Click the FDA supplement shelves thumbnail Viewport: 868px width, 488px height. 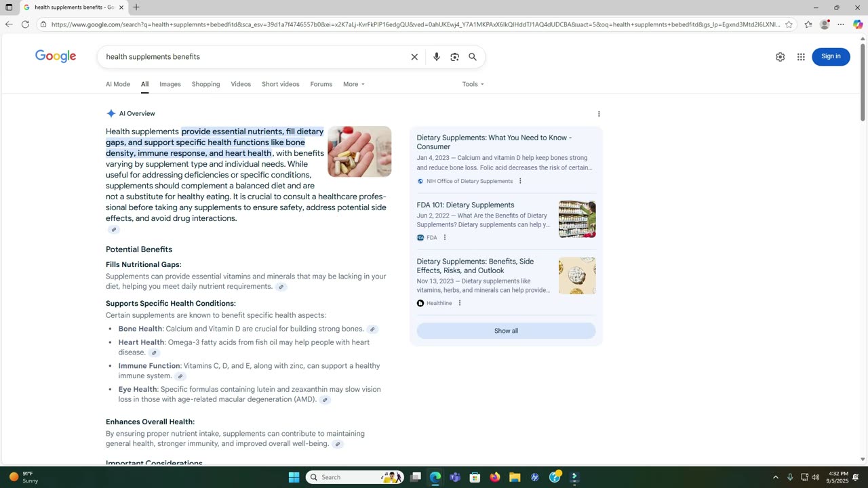[x=577, y=219]
